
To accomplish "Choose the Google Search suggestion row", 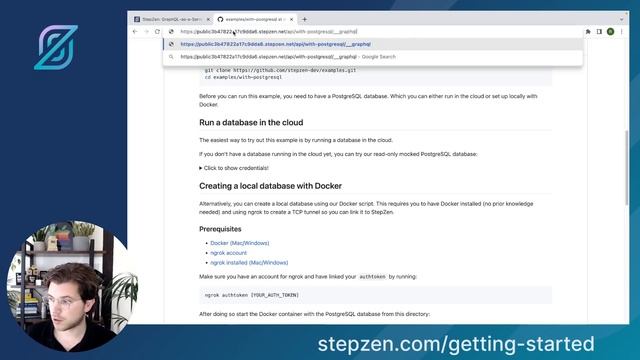I will click(373, 57).
